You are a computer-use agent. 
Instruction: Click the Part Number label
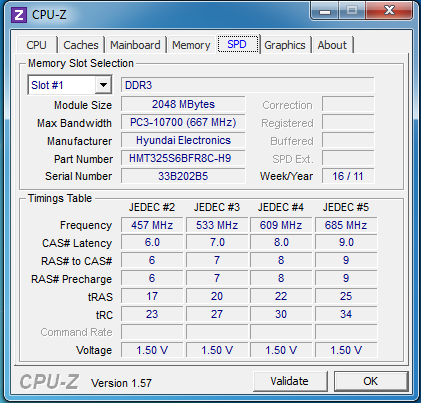pyautogui.click(x=83, y=159)
